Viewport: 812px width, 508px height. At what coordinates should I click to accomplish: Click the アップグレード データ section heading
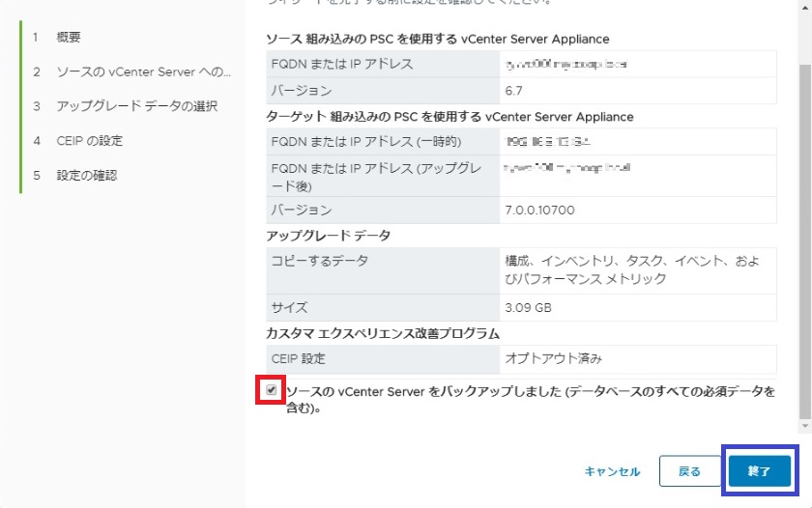pyautogui.click(x=329, y=236)
